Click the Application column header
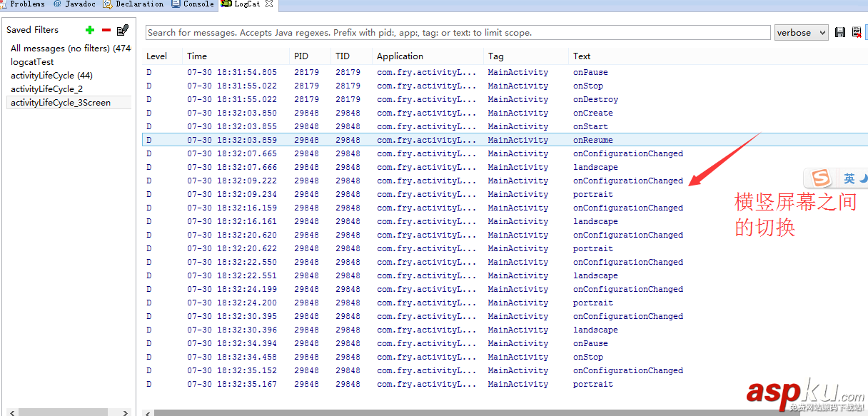Screen dimensions: 868x416 [x=428, y=56]
